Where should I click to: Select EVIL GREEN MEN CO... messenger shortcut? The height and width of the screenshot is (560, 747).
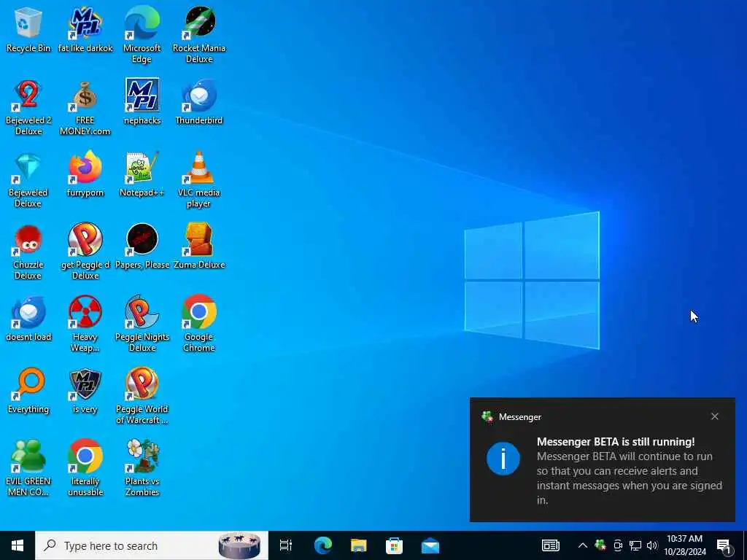pyautogui.click(x=28, y=469)
